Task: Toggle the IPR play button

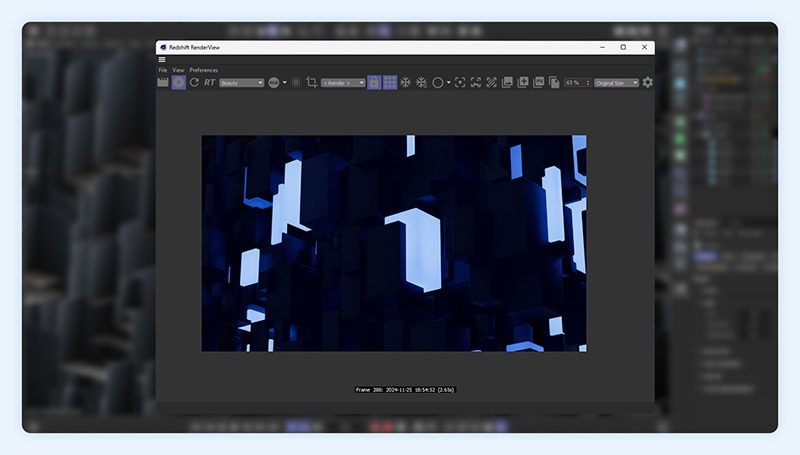Action: tap(178, 82)
